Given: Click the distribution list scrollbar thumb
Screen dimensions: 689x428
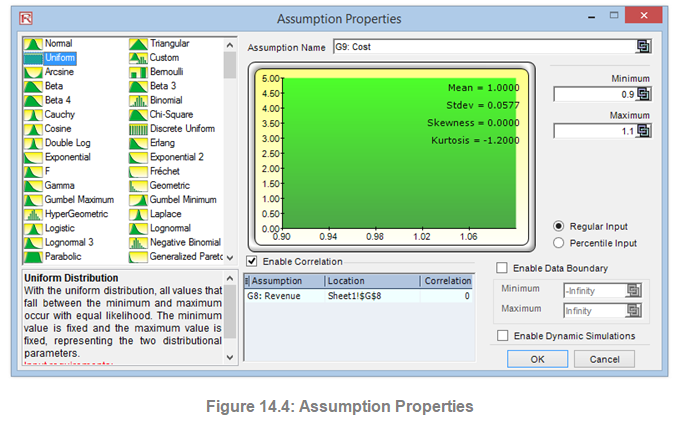Looking at the screenshot, I should 230,65.
